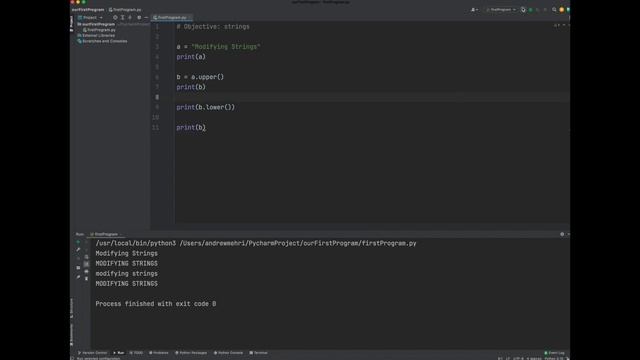Open Search Everywhere magnifier icon

point(554,10)
